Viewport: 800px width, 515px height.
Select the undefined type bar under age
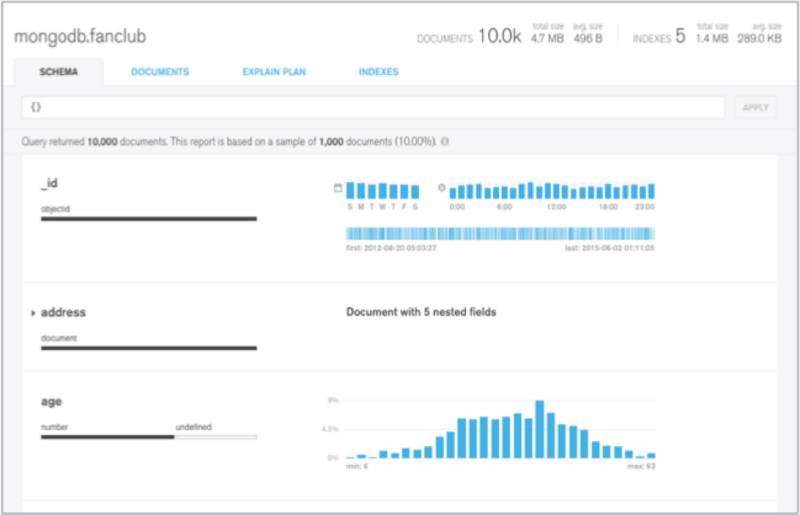pyautogui.click(x=216, y=437)
